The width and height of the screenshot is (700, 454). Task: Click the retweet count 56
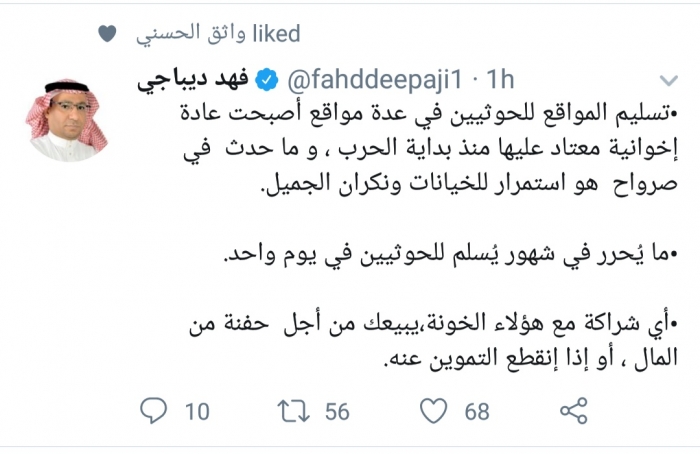coord(337,409)
